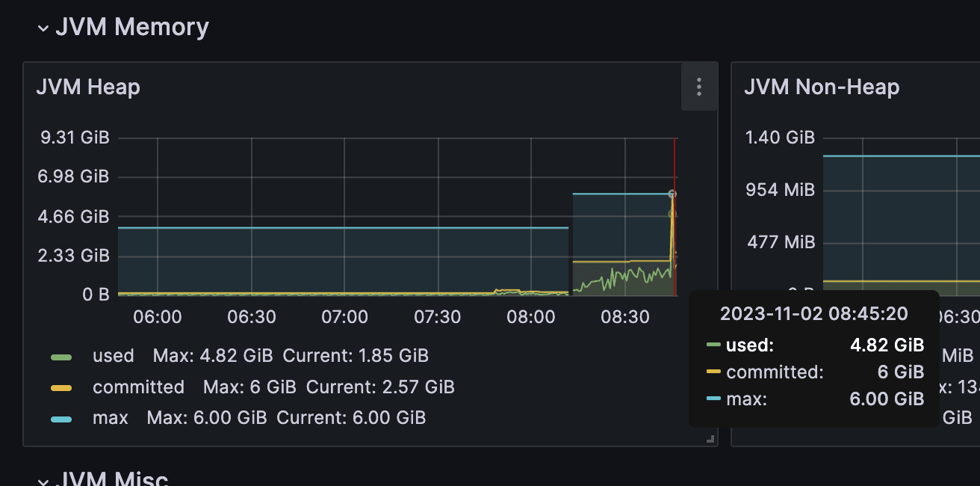Image resolution: width=980 pixels, height=486 pixels.
Task: Toggle the 'max' series in the legend
Action: (x=110, y=418)
